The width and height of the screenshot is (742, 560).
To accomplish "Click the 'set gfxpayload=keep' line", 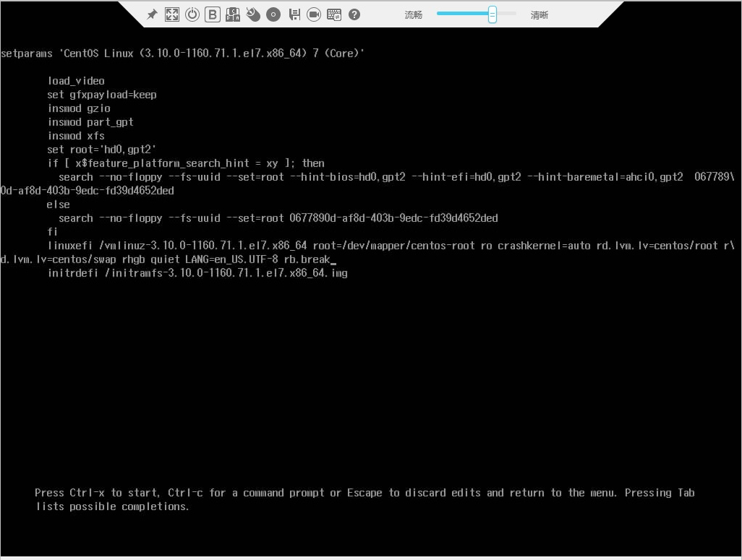I will (x=102, y=95).
